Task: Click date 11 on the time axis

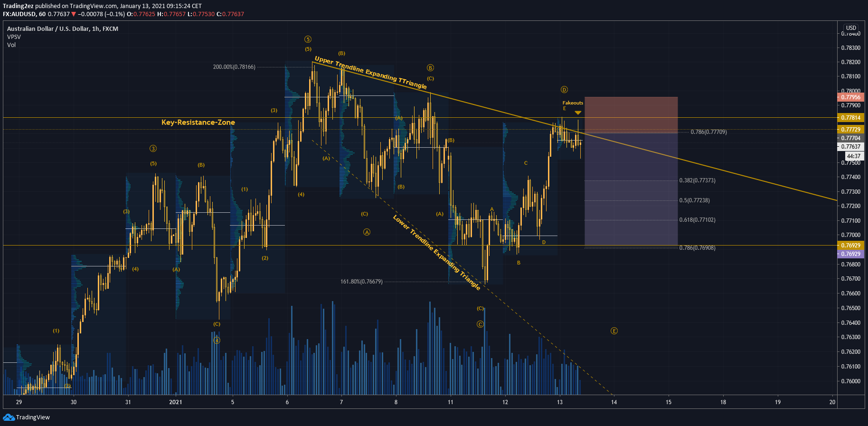Action: coord(451,402)
